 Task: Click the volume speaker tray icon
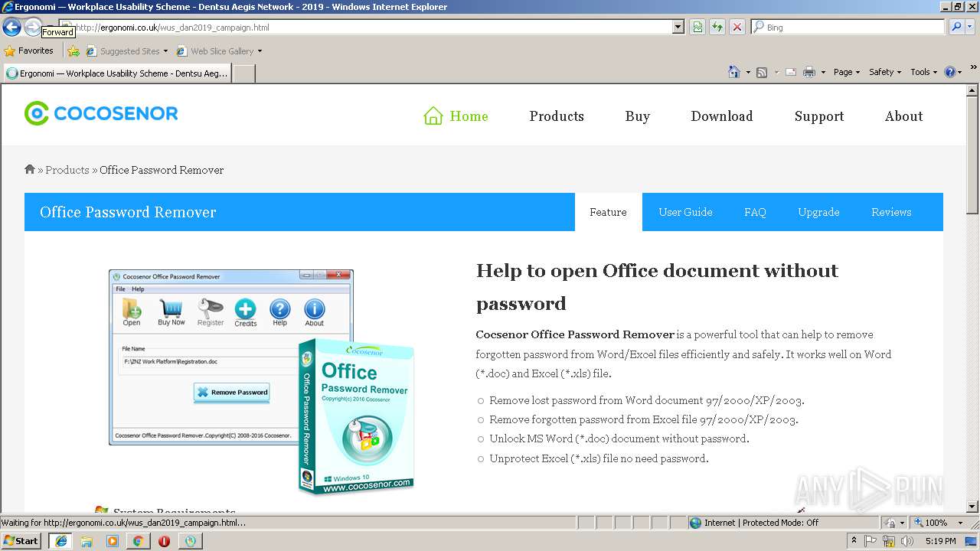point(906,541)
